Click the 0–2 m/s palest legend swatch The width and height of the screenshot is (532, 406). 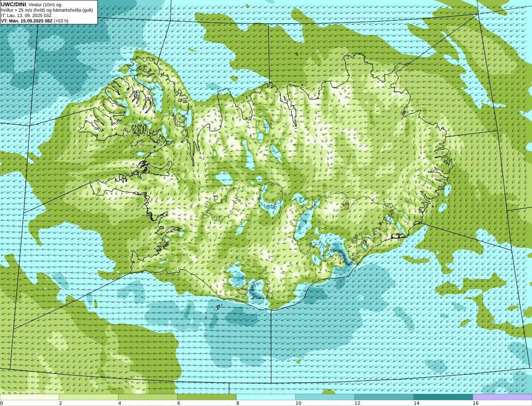(x=30, y=397)
